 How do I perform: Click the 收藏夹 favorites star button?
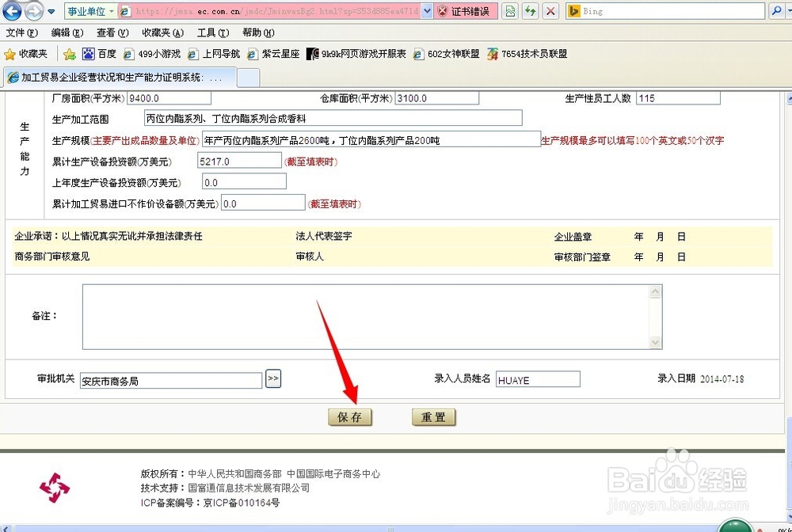[x=26, y=54]
